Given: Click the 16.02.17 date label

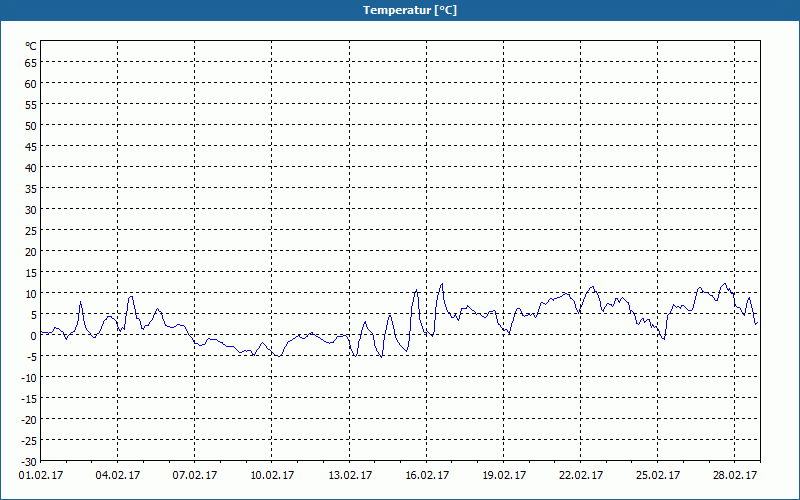Looking at the screenshot, I should [427, 475].
